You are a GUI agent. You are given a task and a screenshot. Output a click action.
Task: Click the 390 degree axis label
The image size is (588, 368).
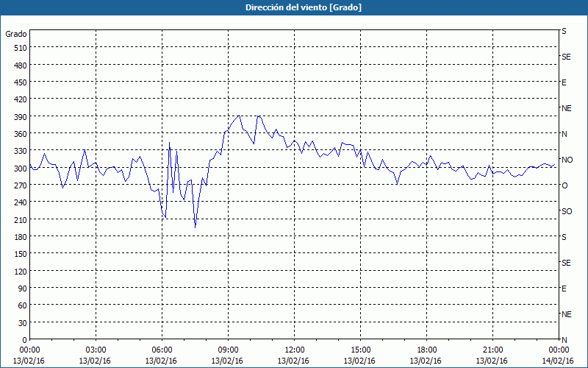21,117
